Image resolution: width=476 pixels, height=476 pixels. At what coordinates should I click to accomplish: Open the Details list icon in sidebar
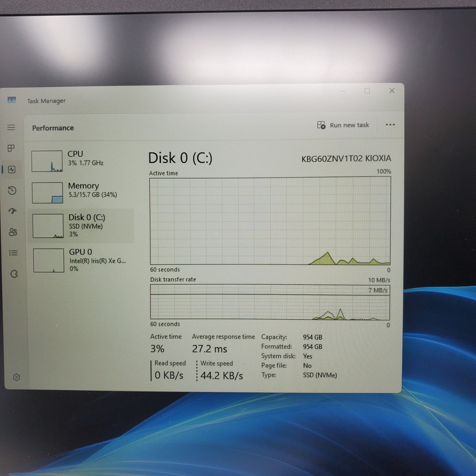(13, 253)
